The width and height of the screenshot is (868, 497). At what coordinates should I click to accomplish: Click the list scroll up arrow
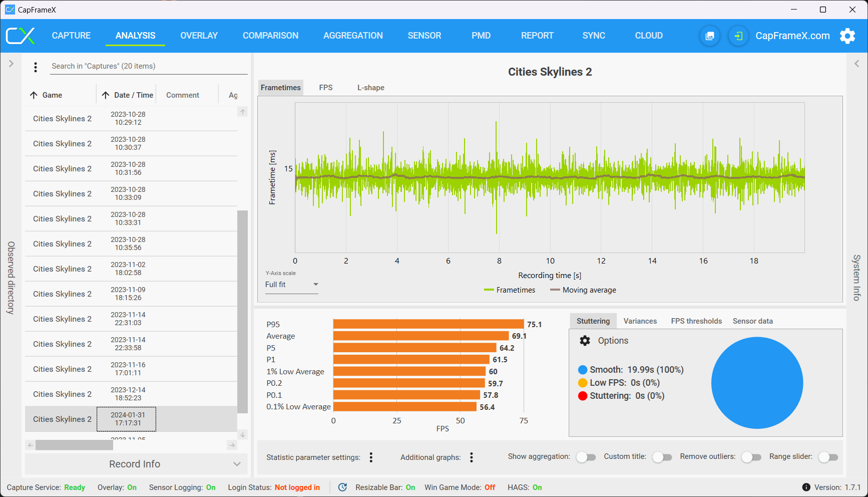point(243,112)
